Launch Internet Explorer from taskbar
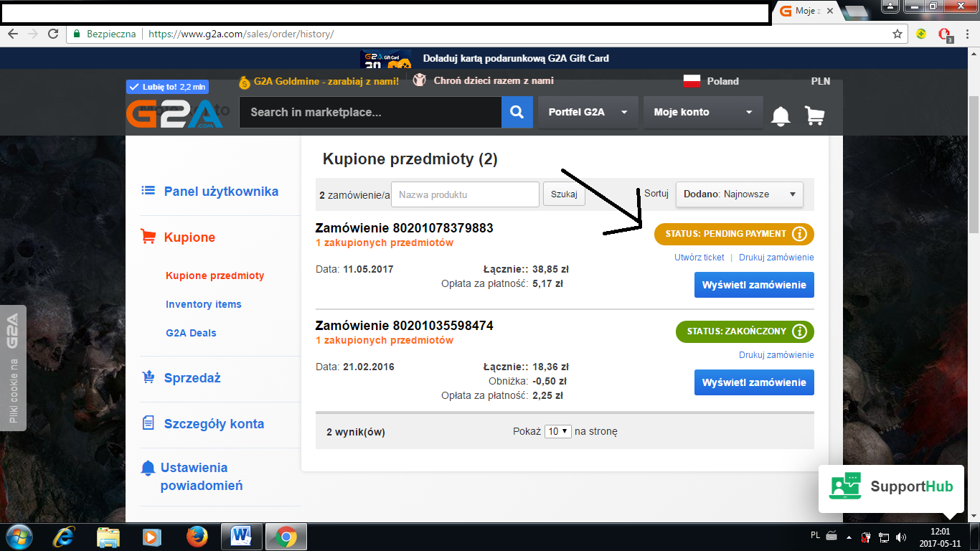This screenshot has width=980, height=551. tap(65, 537)
